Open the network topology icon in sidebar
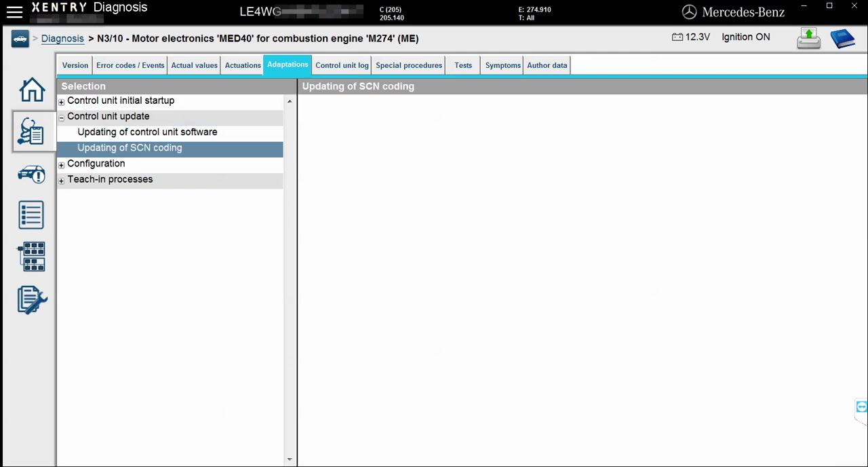The width and height of the screenshot is (868, 467). point(31,257)
